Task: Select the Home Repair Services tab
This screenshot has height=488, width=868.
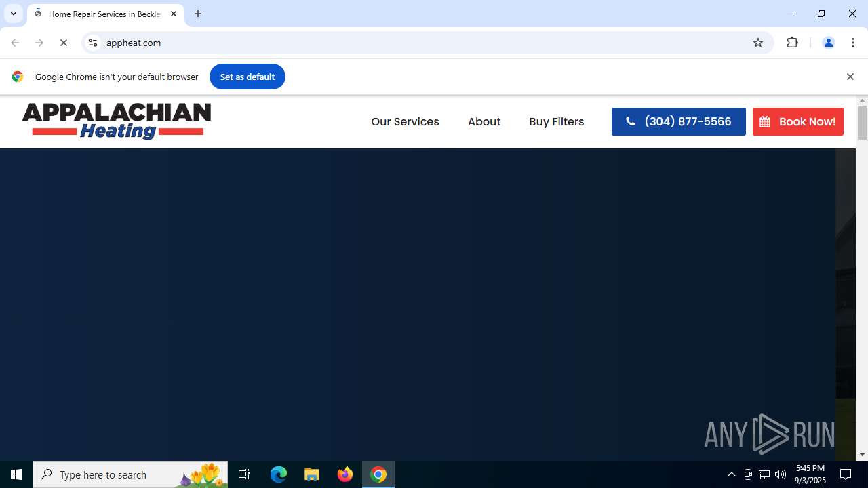Action: click(105, 14)
